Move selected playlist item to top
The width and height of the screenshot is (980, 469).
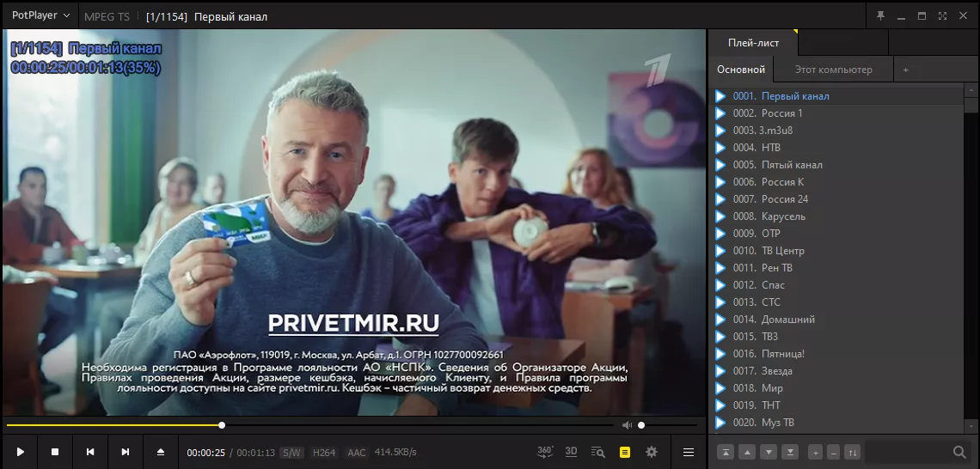tap(726, 452)
